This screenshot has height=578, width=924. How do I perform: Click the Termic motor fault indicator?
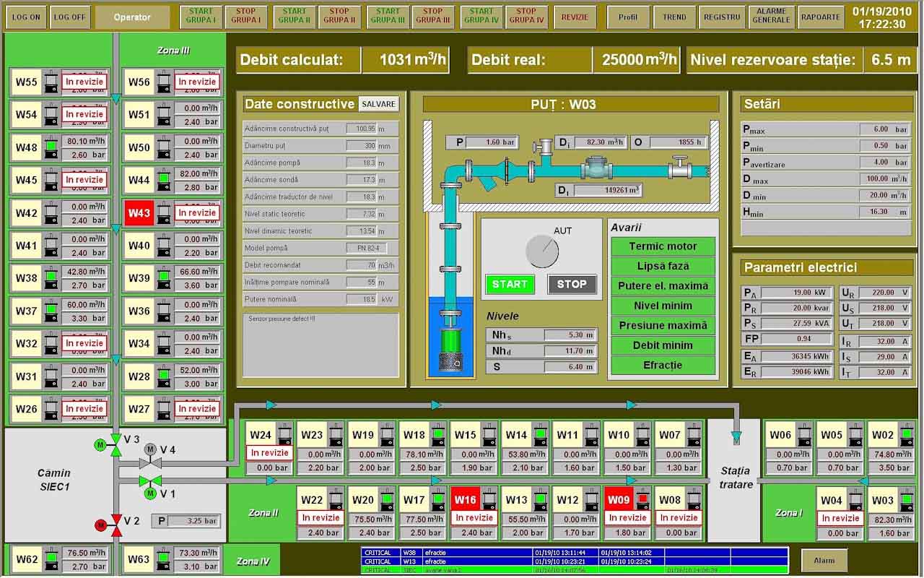click(x=663, y=246)
